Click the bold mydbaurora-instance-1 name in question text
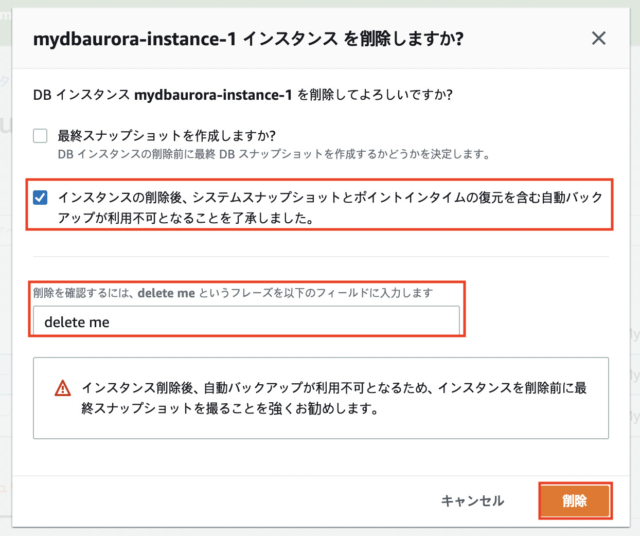640x536 pixels. pyautogui.click(x=213, y=95)
